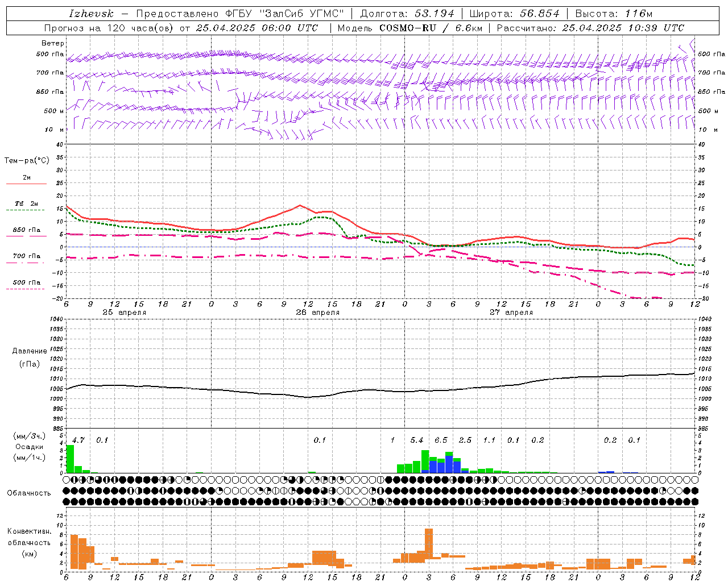Viewport: 728px width, 582px height.
Task: Click the 'Td 2м' dew point legend entry
Action: (x=26, y=204)
